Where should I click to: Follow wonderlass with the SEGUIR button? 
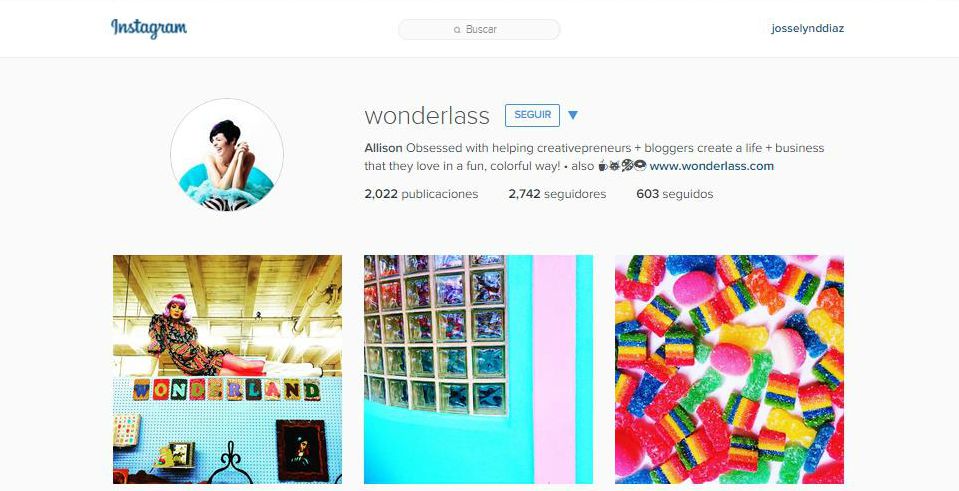(x=532, y=115)
